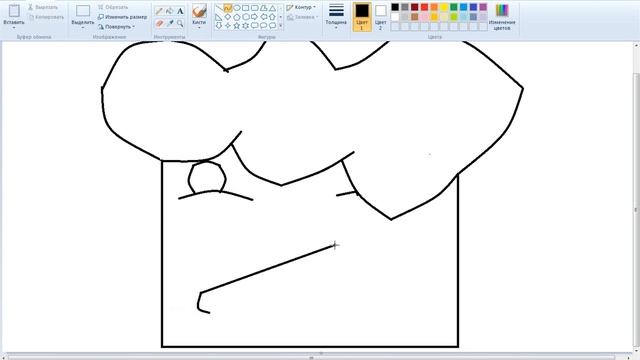This screenshot has height=360, width=640.
Task: Pick the yellow color swatch
Action: [444, 7]
